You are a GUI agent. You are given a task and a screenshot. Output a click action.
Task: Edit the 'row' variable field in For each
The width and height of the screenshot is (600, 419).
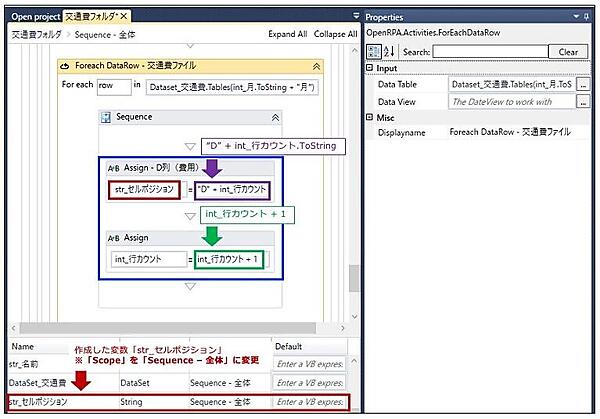coord(114,86)
